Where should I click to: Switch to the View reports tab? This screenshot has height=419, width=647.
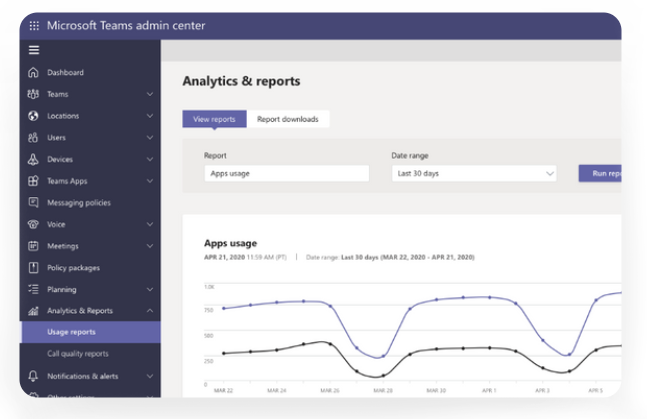point(214,119)
